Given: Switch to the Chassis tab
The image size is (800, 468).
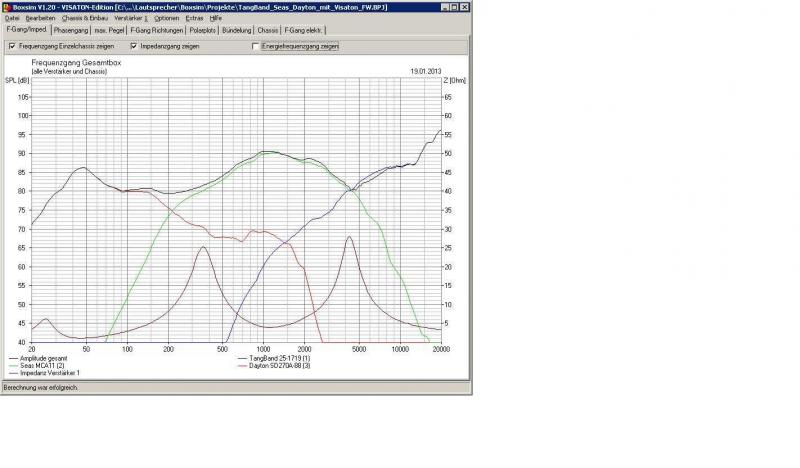Looking at the screenshot, I should [268, 31].
